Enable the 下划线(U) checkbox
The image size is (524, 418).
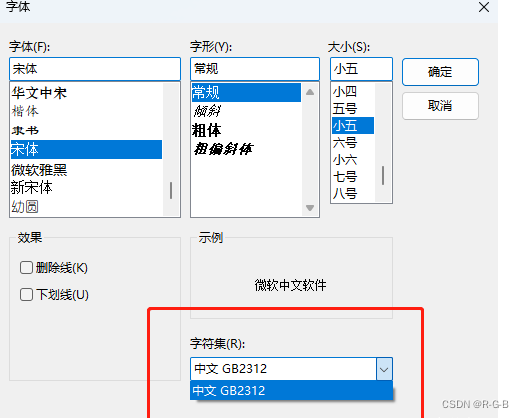point(26,295)
